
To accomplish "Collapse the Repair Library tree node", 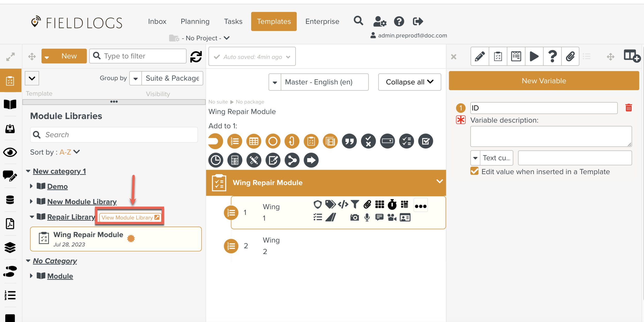I will click(x=32, y=217).
